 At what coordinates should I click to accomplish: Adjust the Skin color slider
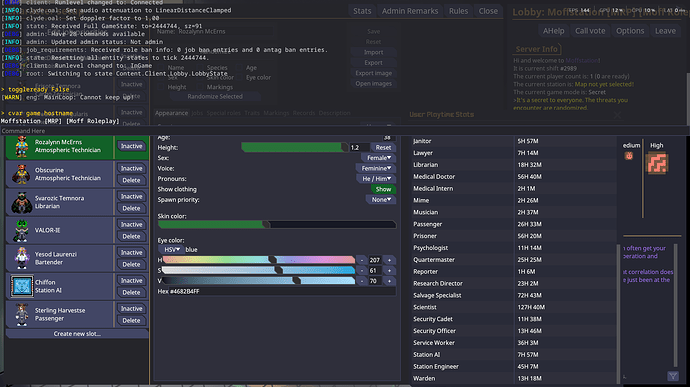277,225
